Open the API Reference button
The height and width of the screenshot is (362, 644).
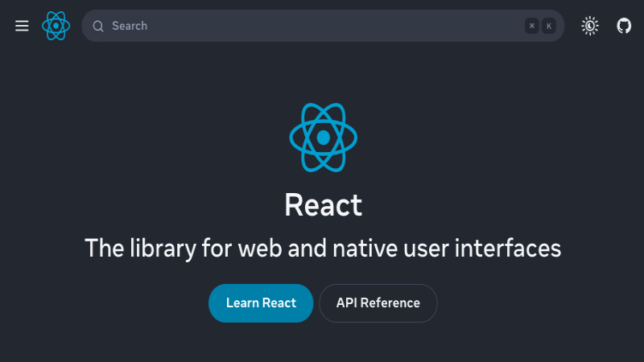378,303
